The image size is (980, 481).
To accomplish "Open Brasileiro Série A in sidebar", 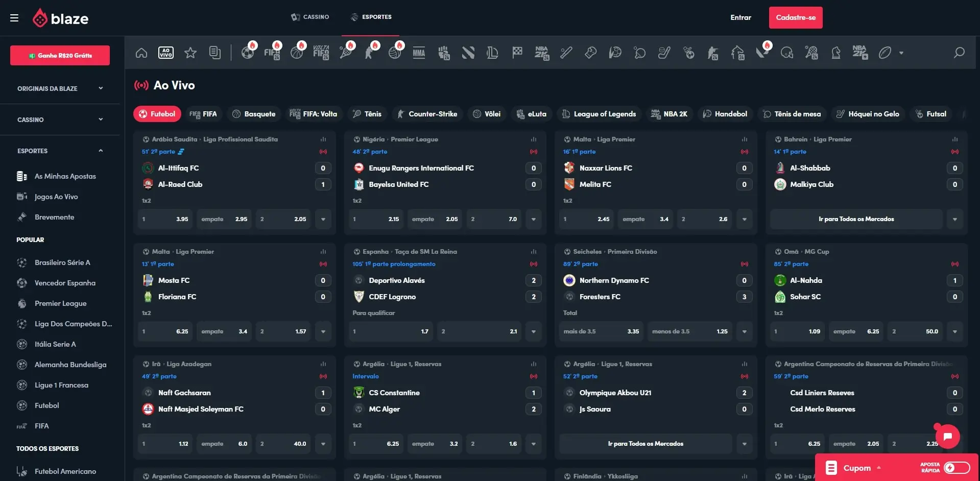I will (x=62, y=262).
